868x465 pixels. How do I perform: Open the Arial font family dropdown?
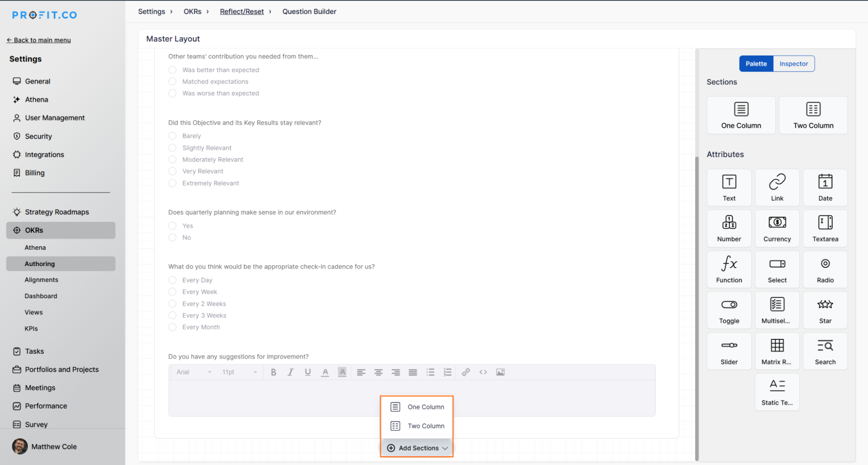coord(193,372)
